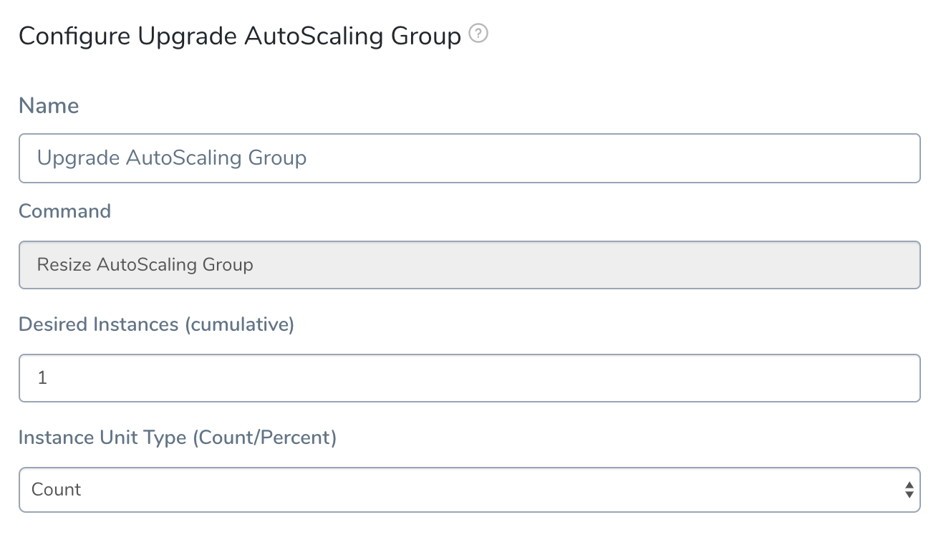
Task: Open the help question mark icon
Action: pos(478,34)
